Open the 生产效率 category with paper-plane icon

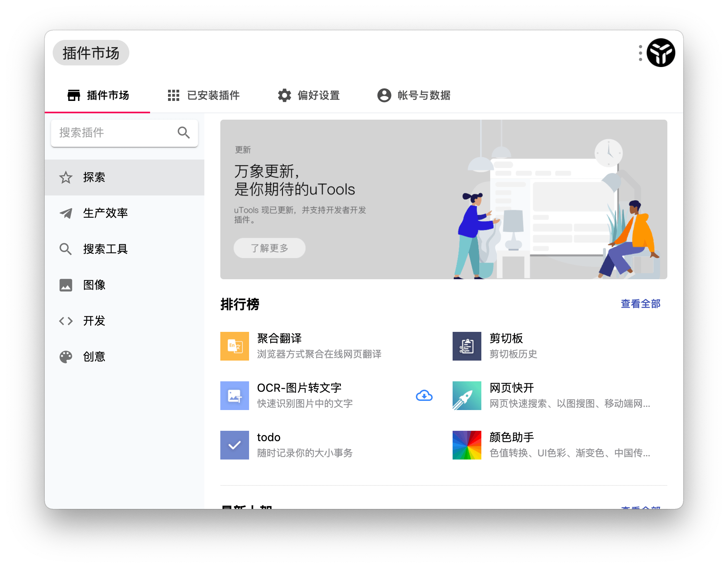click(65, 213)
